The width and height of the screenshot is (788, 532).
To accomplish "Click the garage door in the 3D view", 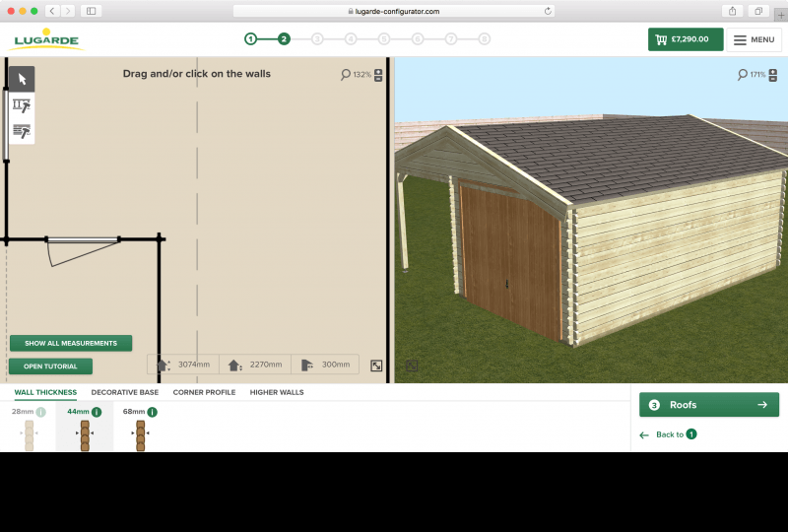I will coord(510,260).
